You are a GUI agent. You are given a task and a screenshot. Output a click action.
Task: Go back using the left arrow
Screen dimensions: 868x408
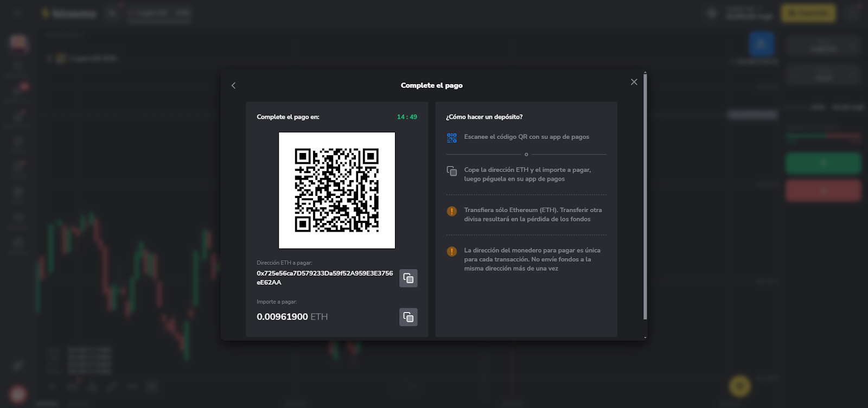click(x=234, y=86)
